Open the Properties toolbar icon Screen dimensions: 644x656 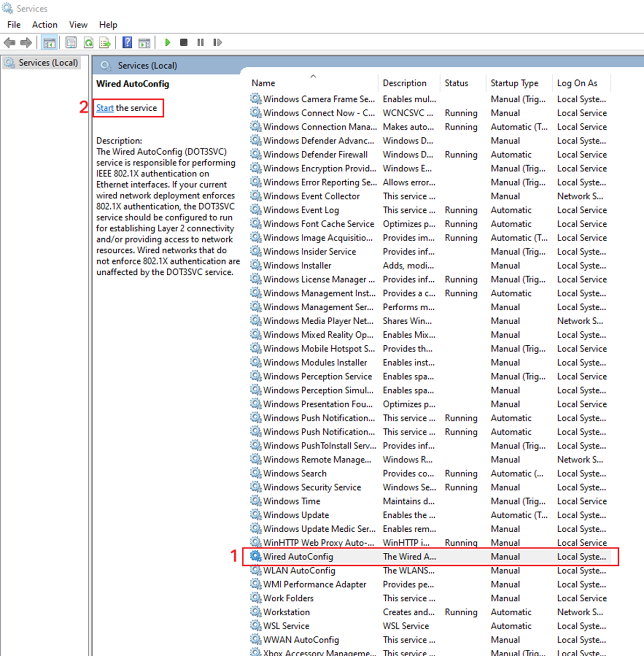(71, 43)
